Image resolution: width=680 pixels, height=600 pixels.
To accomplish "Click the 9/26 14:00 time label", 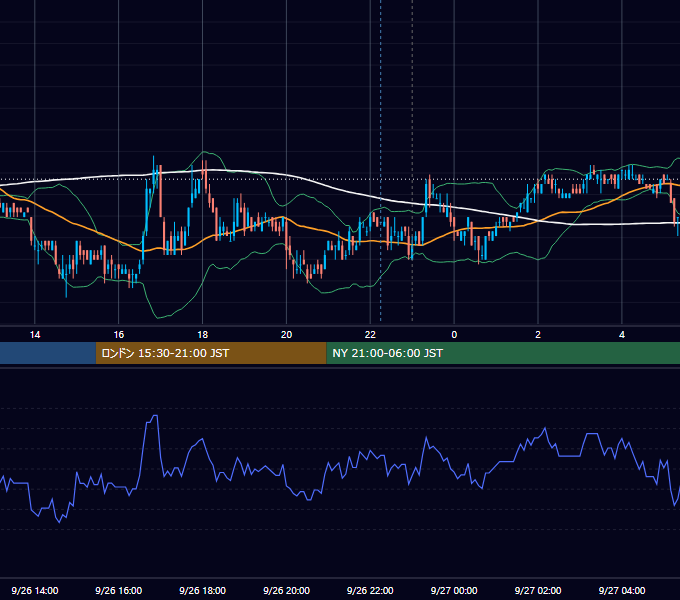I will pyautogui.click(x=35, y=590).
